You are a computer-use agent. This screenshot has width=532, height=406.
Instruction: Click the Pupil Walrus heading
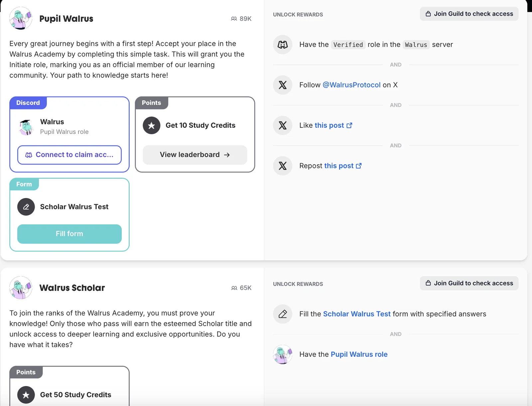[66, 19]
